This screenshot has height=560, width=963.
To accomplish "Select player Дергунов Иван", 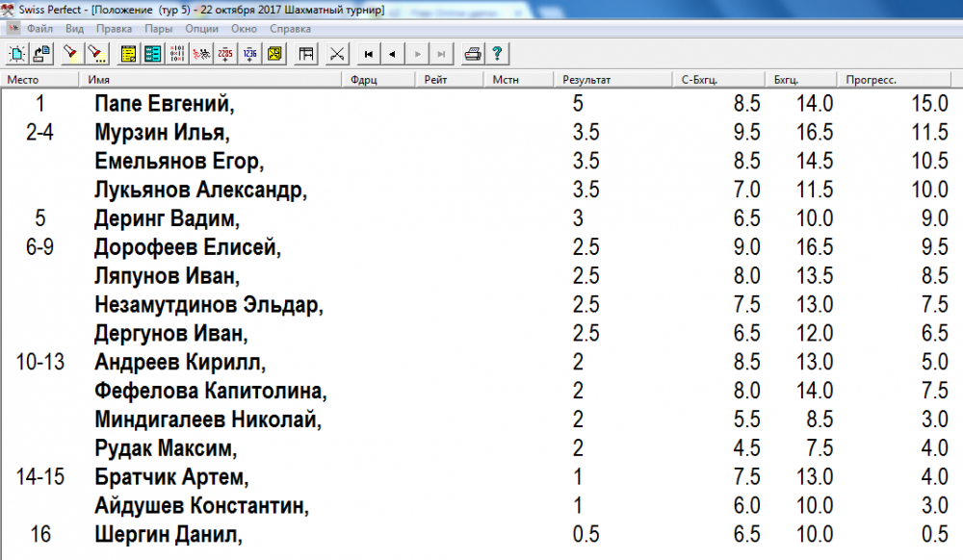I will click(171, 334).
